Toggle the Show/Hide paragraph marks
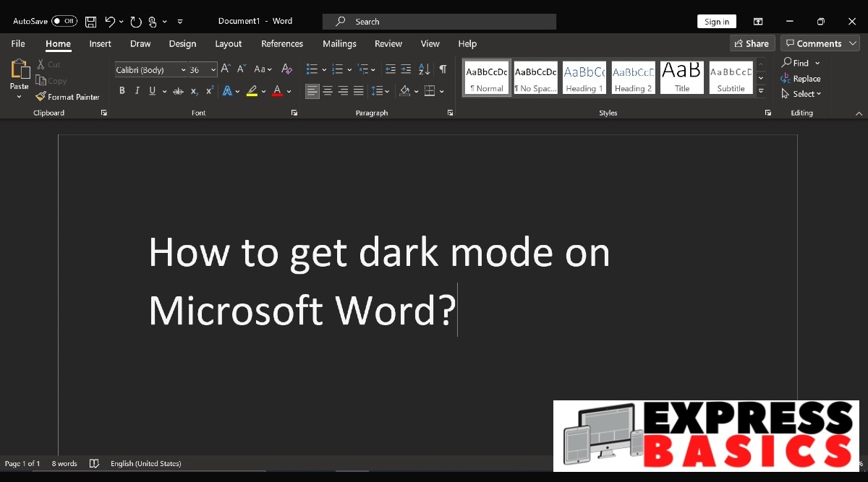This screenshot has width=868, height=482. tap(443, 69)
